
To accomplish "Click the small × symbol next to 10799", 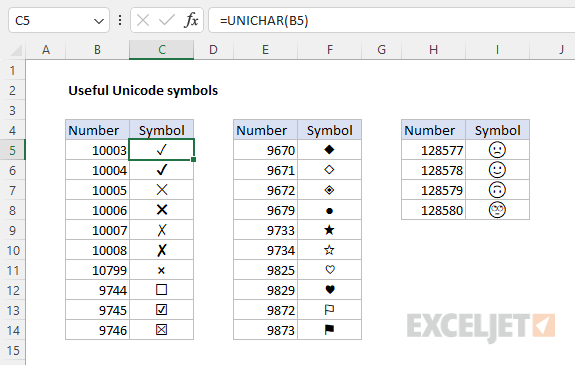I will point(161,271).
